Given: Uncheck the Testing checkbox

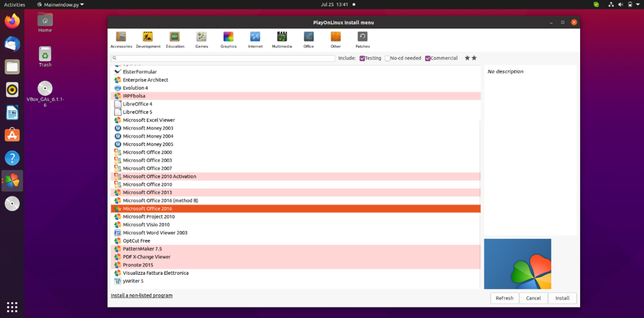Looking at the screenshot, I should [362, 59].
